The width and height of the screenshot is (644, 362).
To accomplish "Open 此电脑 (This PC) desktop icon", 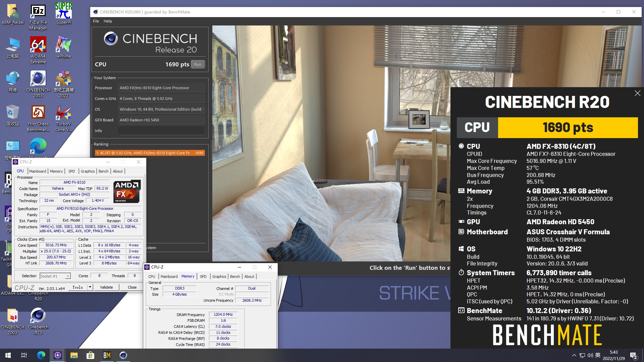I will tap(13, 48).
